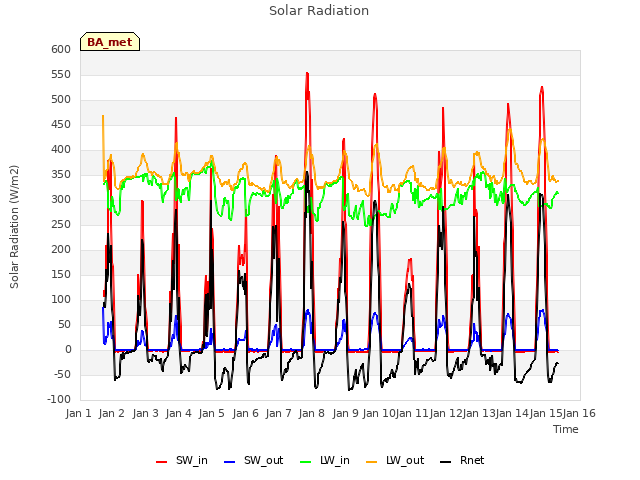Viewport: 640px width, 480px height.
Task: Click the Jan 16 tick label
Action: click(579, 413)
